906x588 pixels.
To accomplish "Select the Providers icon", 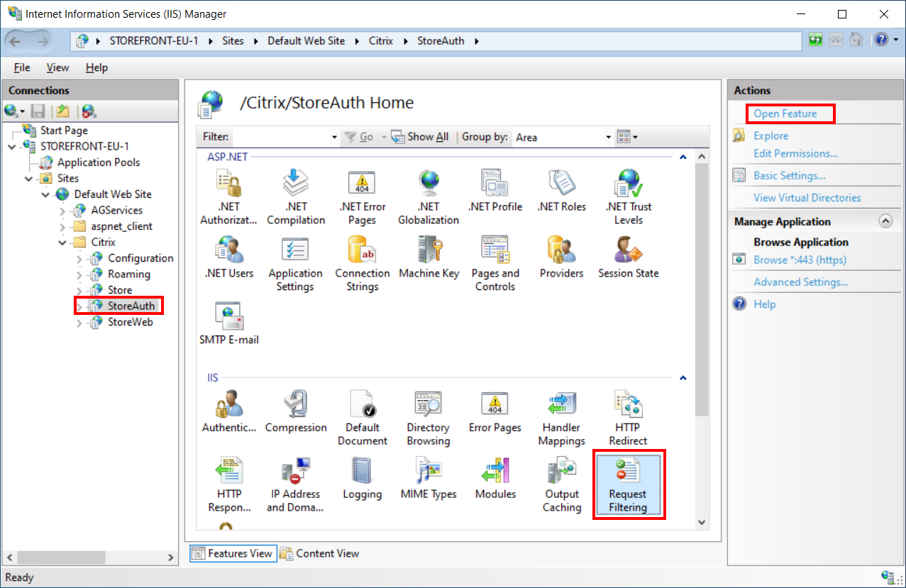I will click(x=562, y=257).
